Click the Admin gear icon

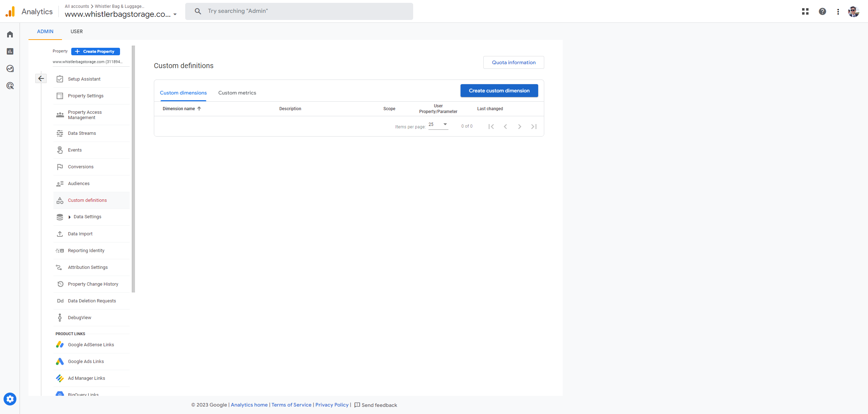point(10,399)
